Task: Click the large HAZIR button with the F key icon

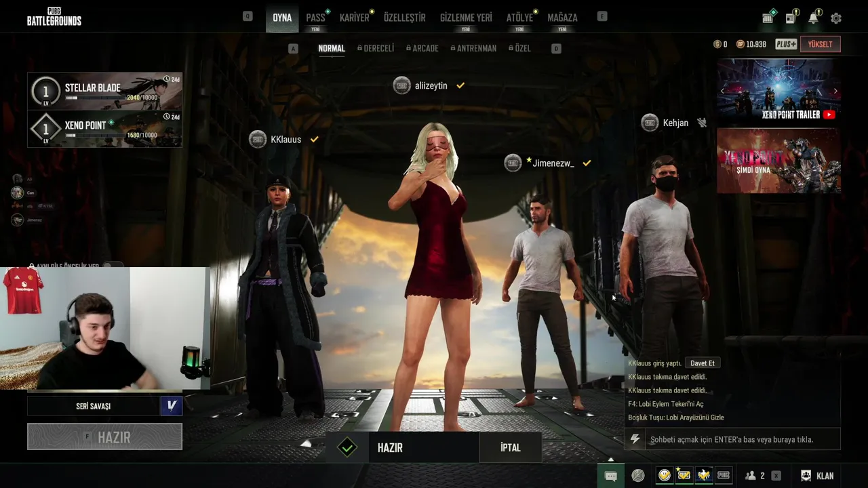Action: (104, 437)
